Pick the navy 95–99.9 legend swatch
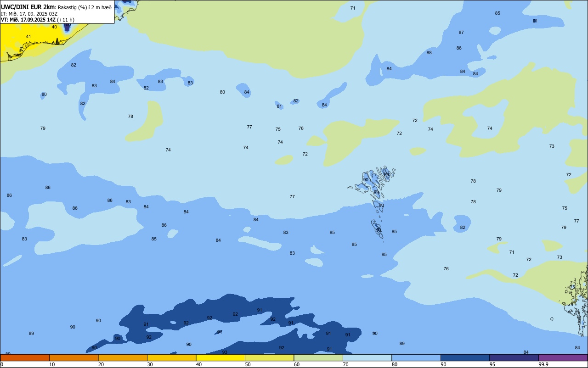 pos(514,357)
